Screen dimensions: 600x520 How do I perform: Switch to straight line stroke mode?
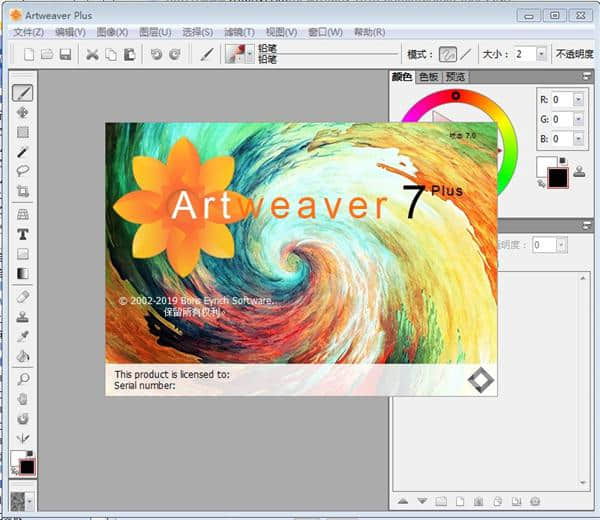pyautogui.click(x=466, y=54)
